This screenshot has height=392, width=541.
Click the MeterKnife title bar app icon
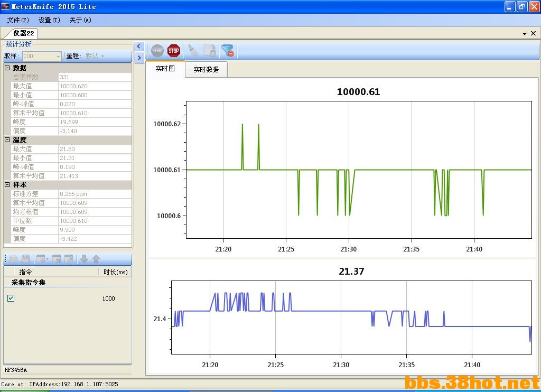tap(5, 6)
